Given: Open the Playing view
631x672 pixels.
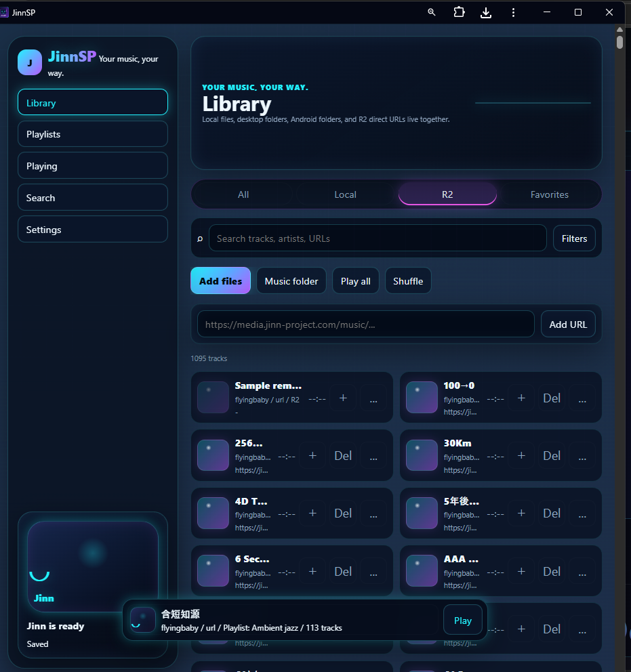Looking at the screenshot, I should [x=93, y=166].
